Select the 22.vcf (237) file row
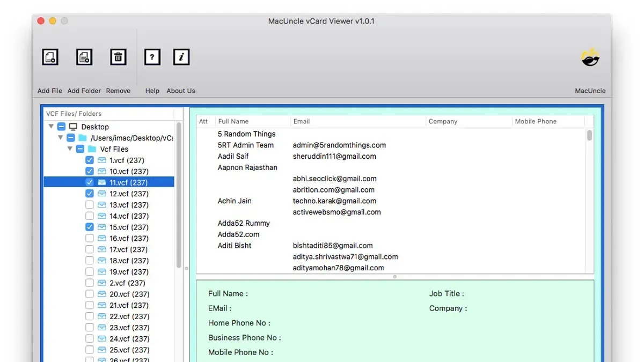Image resolution: width=644 pixels, height=362 pixels. pyautogui.click(x=109, y=316)
